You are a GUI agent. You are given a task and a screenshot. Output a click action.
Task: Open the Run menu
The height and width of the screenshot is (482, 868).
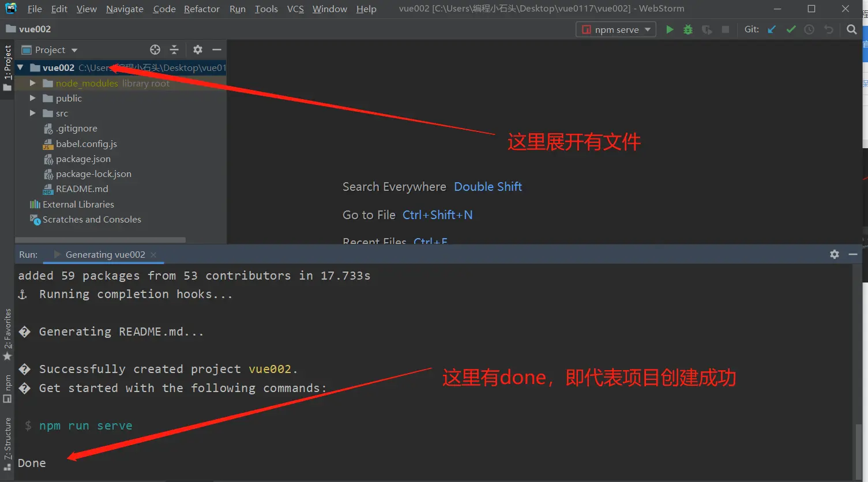click(237, 9)
